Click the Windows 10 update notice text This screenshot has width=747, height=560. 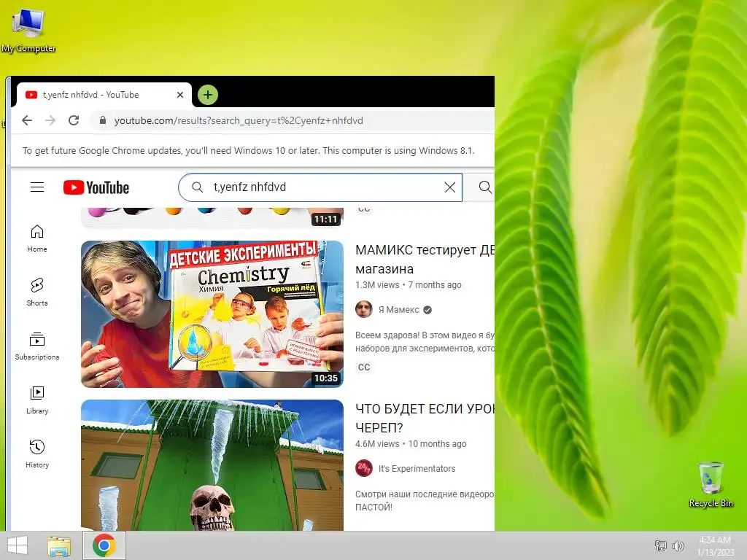click(248, 150)
